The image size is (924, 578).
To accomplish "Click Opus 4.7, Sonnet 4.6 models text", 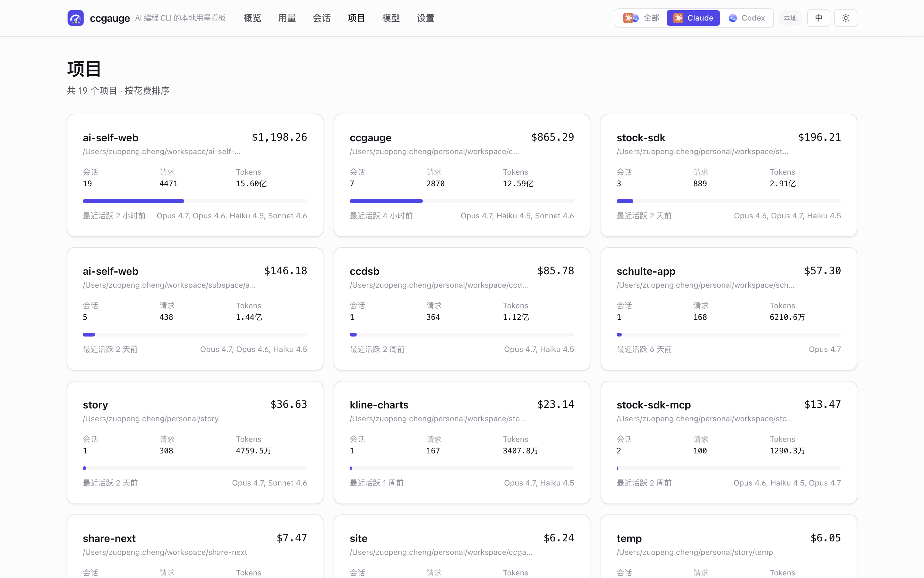I will (269, 483).
